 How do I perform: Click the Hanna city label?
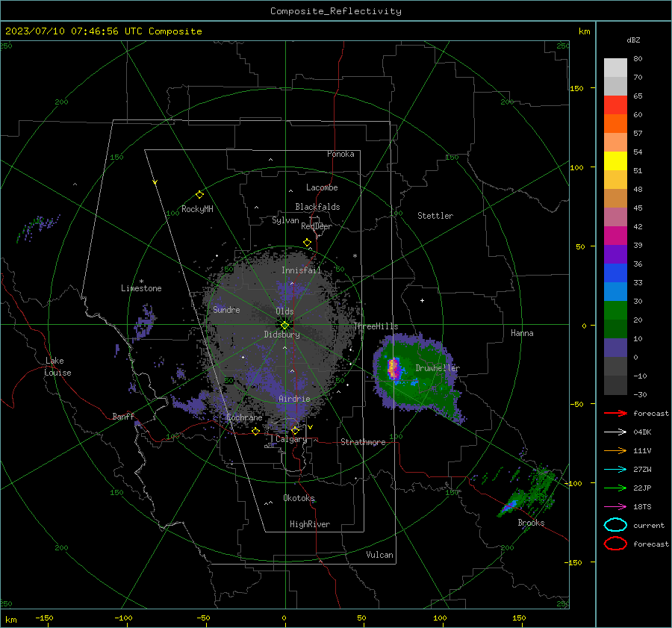[522, 333]
